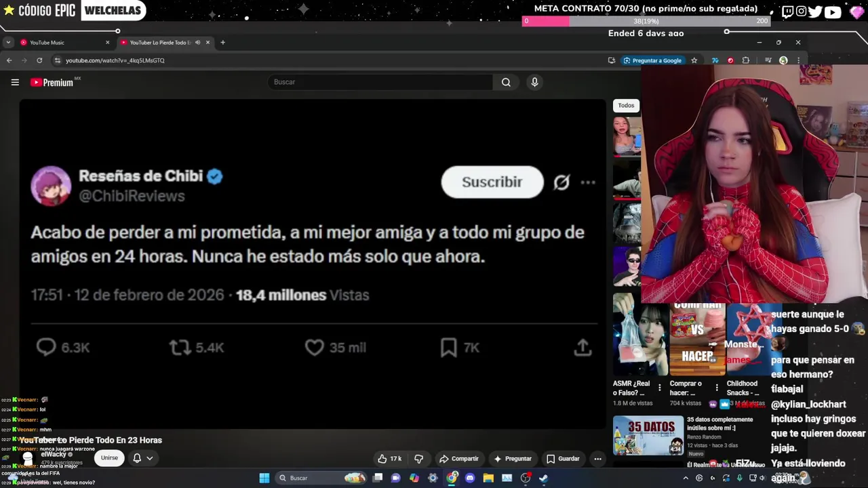Image resolution: width=868 pixels, height=488 pixels.
Task: Click the volume icon in system tray
Action: pos(762,478)
